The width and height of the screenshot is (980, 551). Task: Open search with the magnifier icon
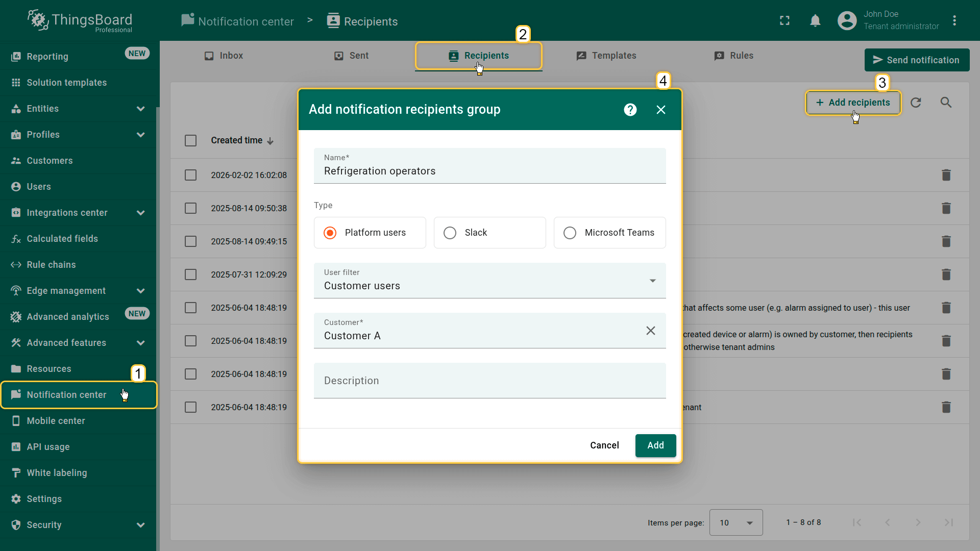click(x=946, y=103)
